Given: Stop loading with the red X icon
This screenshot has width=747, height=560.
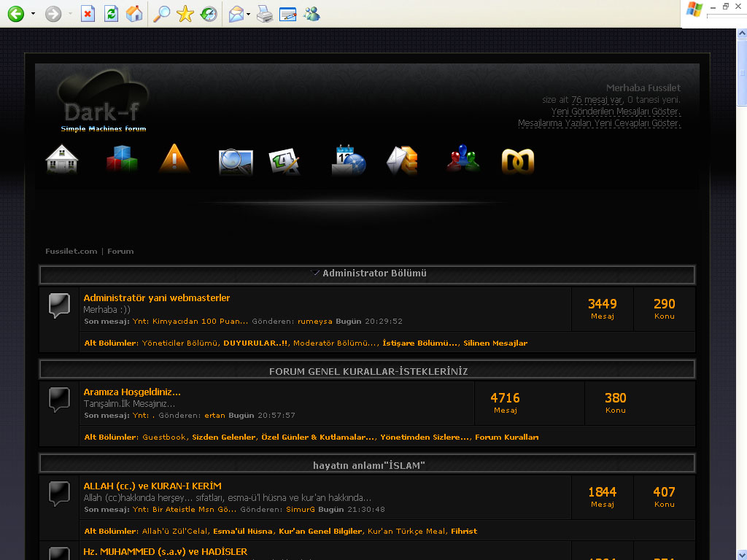Looking at the screenshot, I should (x=88, y=13).
